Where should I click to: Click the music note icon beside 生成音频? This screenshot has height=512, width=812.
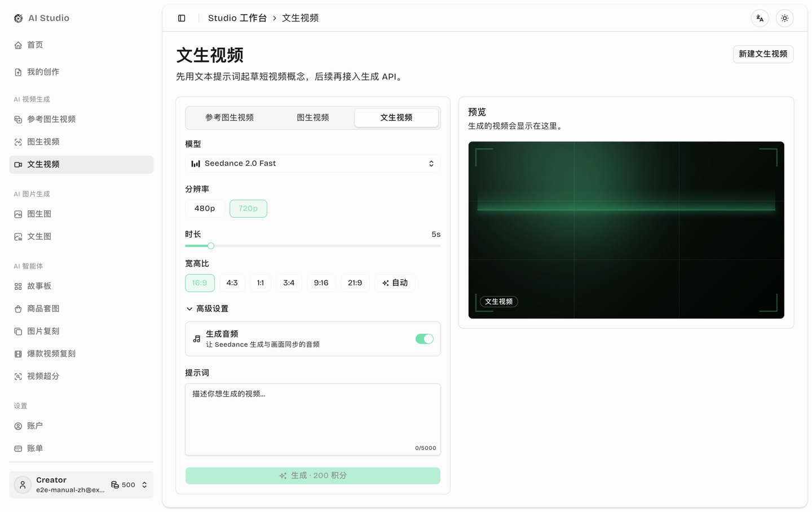pyautogui.click(x=197, y=339)
